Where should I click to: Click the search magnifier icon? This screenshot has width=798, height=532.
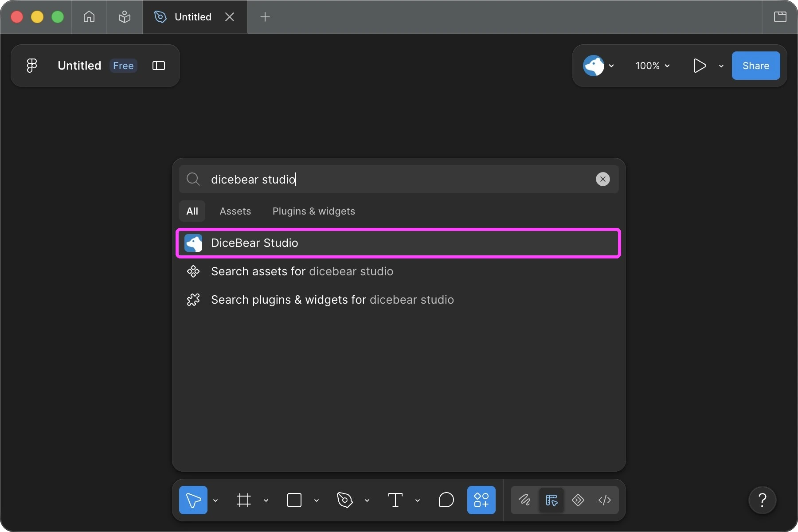[x=193, y=179]
